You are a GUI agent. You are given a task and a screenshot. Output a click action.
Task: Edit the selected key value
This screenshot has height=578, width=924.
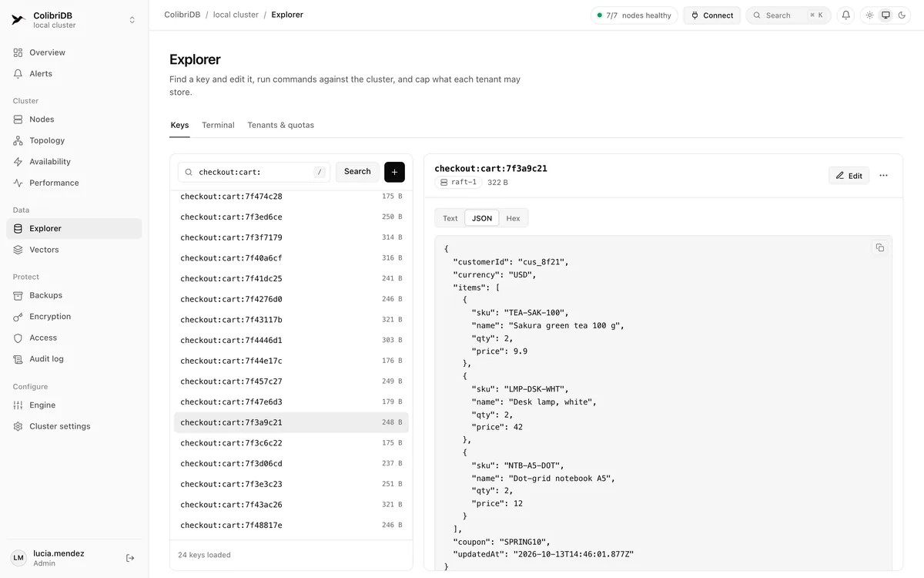click(849, 176)
